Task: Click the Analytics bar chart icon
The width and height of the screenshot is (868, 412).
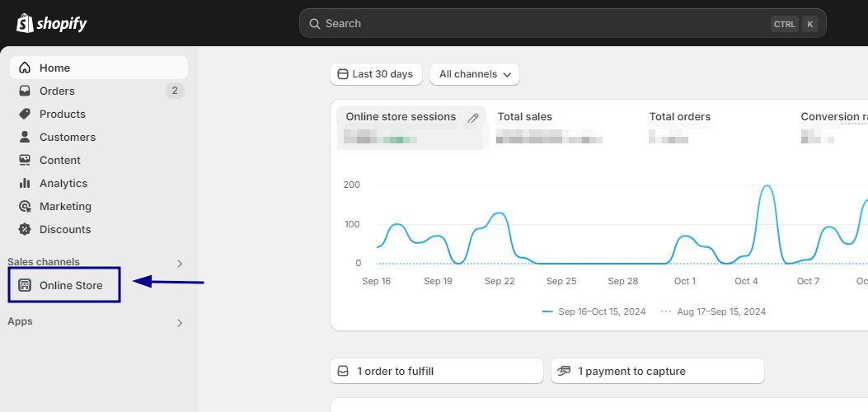Action: [25, 183]
